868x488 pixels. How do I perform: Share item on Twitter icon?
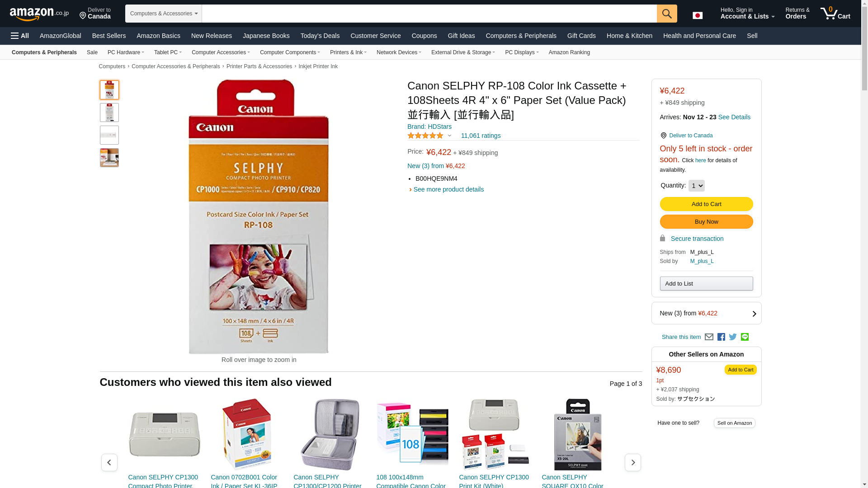(733, 337)
